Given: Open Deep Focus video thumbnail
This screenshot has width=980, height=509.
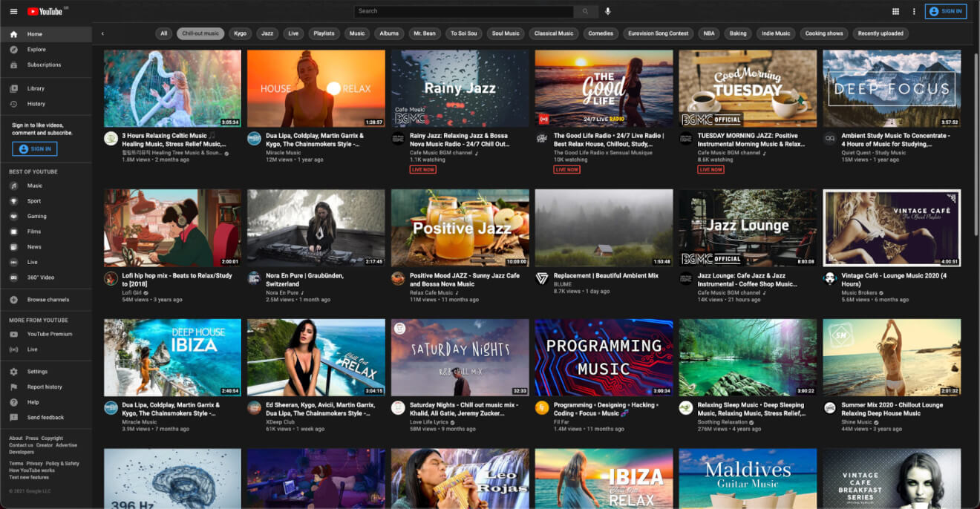Looking at the screenshot, I should (x=892, y=88).
